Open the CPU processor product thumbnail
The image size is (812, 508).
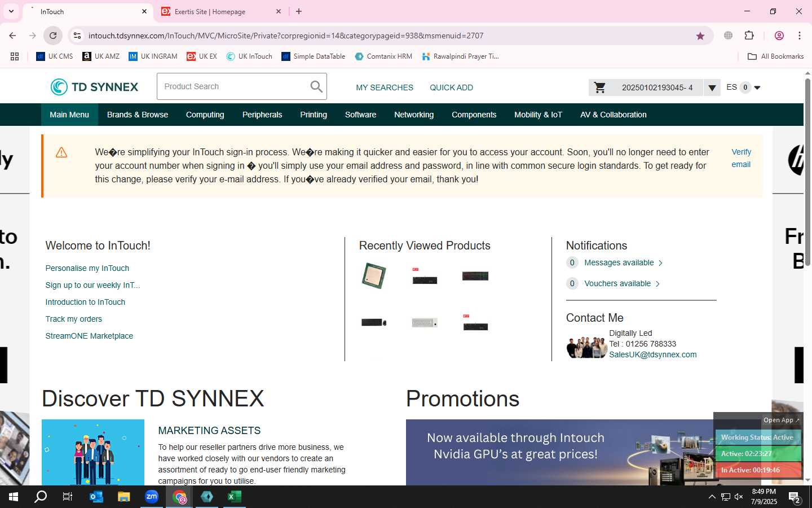point(374,275)
